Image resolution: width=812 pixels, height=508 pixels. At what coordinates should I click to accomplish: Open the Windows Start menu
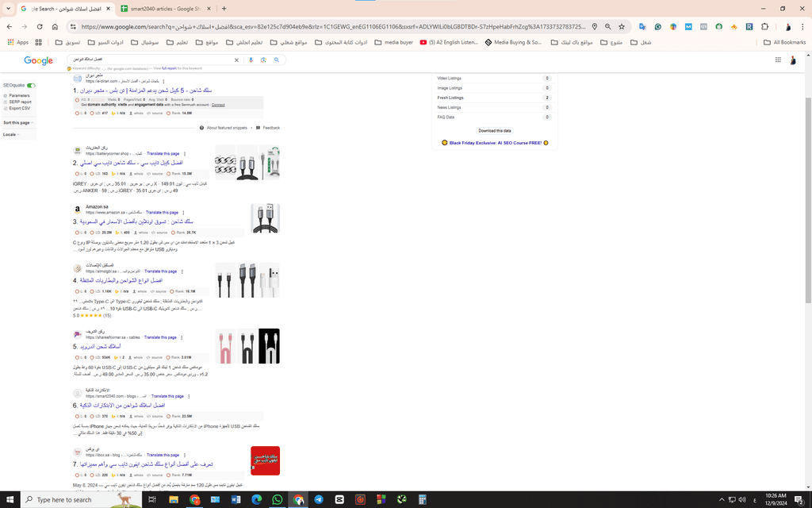(10, 500)
